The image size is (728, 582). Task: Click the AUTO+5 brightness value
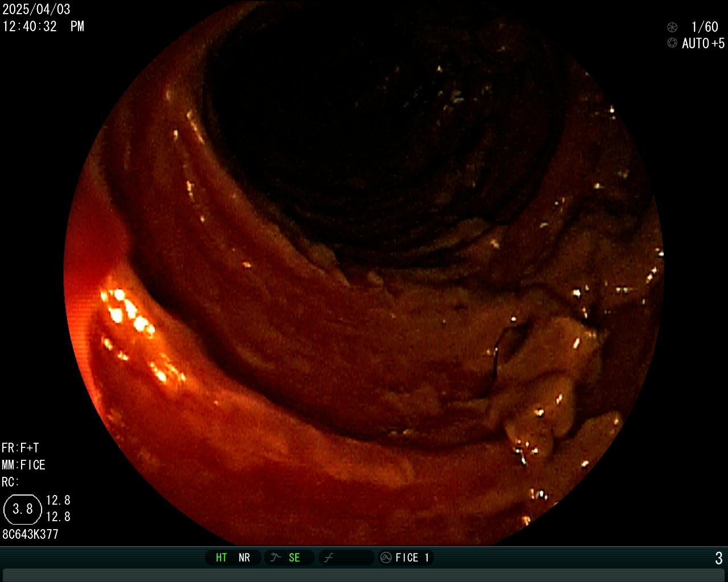point(704,43)
